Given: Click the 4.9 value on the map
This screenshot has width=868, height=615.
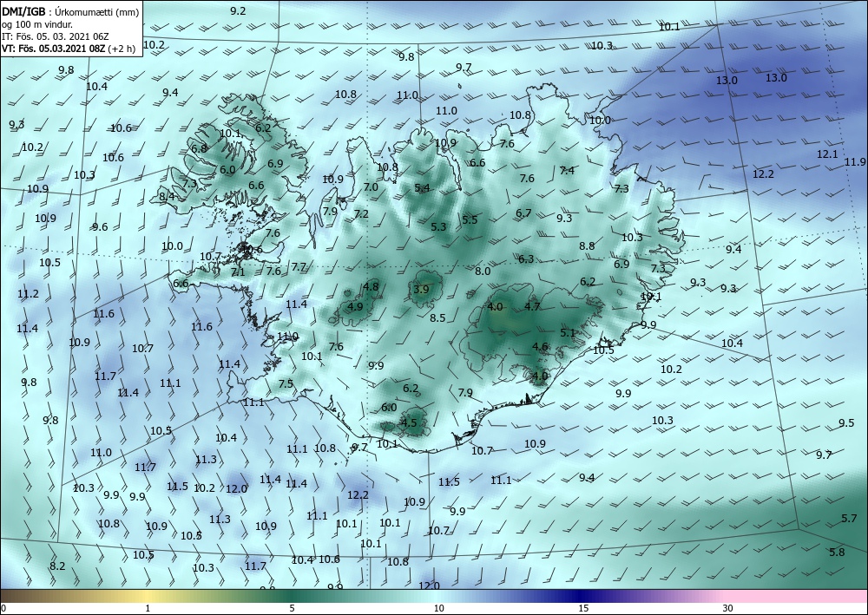Looking at the screenshot, I should click(x=355, y=307).
